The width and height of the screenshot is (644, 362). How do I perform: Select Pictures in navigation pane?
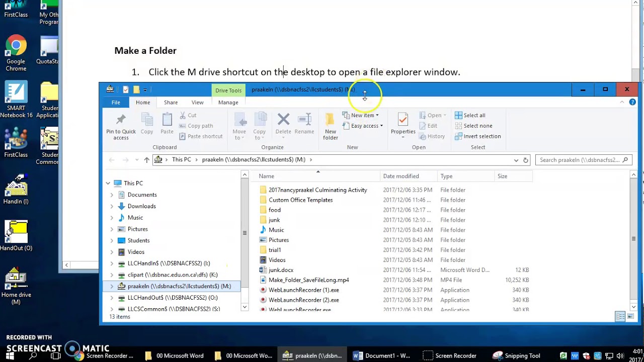coord(138,229)
